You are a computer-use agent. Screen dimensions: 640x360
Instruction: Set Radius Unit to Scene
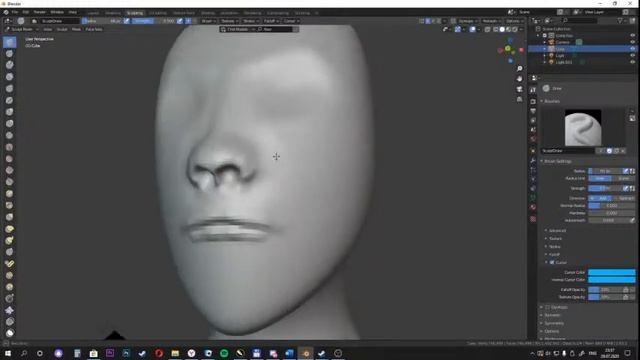(623, 178)
